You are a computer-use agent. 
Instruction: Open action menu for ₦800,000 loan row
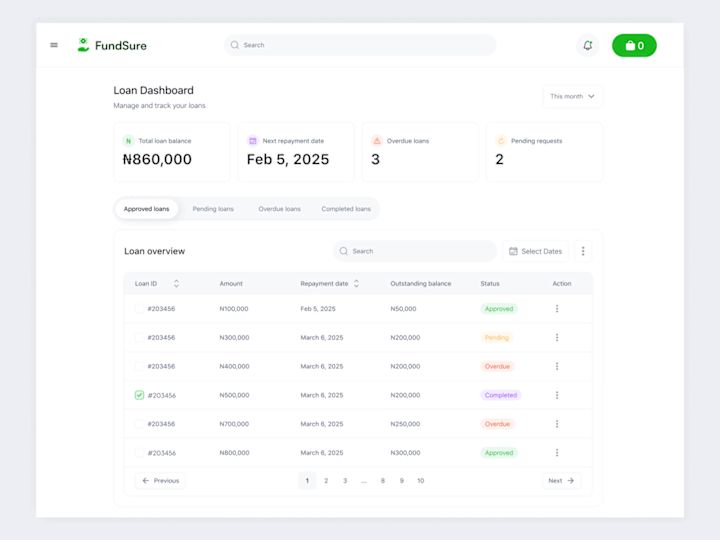coord(557,453)
